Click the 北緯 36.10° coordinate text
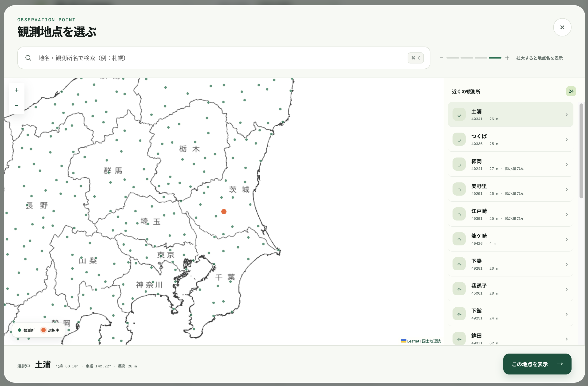 (x=67, y=366)
